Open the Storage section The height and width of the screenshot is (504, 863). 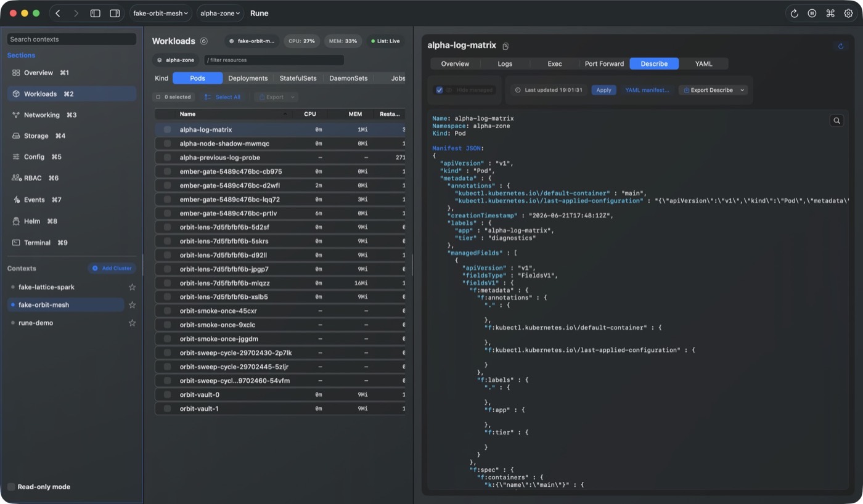coord(72,136)
